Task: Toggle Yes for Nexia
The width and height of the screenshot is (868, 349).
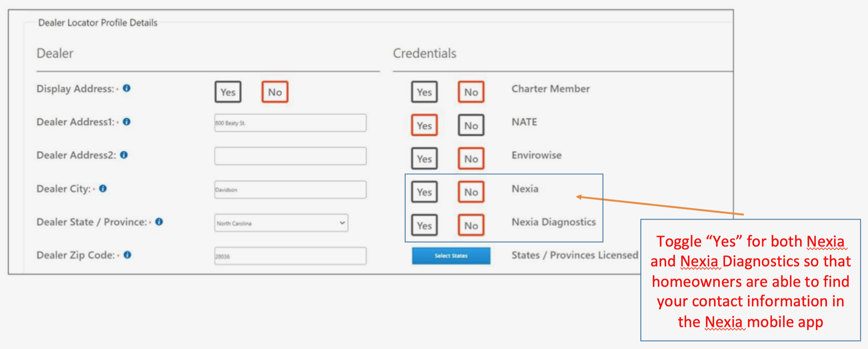Action: (424, 192)
